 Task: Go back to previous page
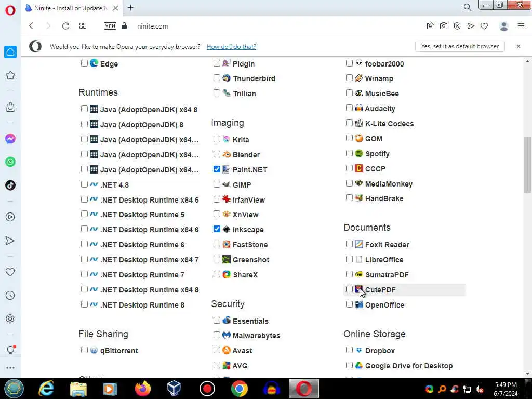coord(31,26)
